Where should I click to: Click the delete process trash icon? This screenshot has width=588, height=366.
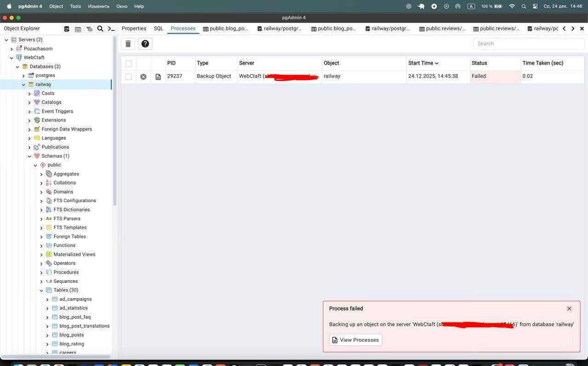click(x=128, y=43)
